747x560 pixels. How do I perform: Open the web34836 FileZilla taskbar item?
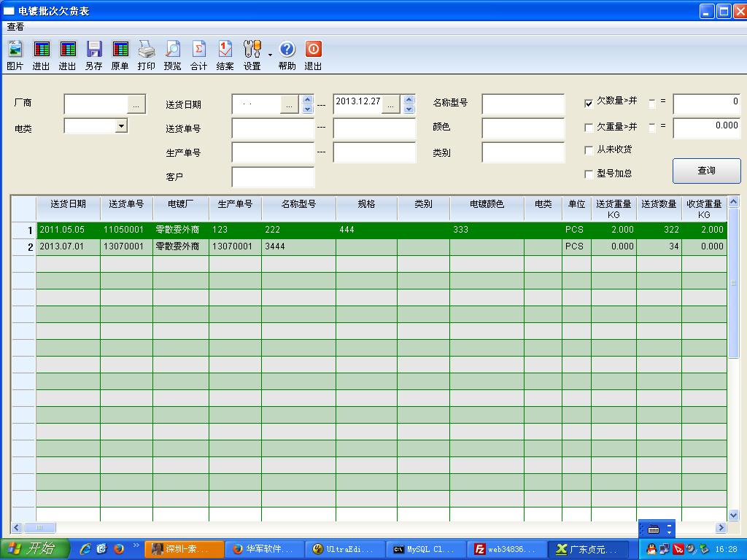(506, 549)
